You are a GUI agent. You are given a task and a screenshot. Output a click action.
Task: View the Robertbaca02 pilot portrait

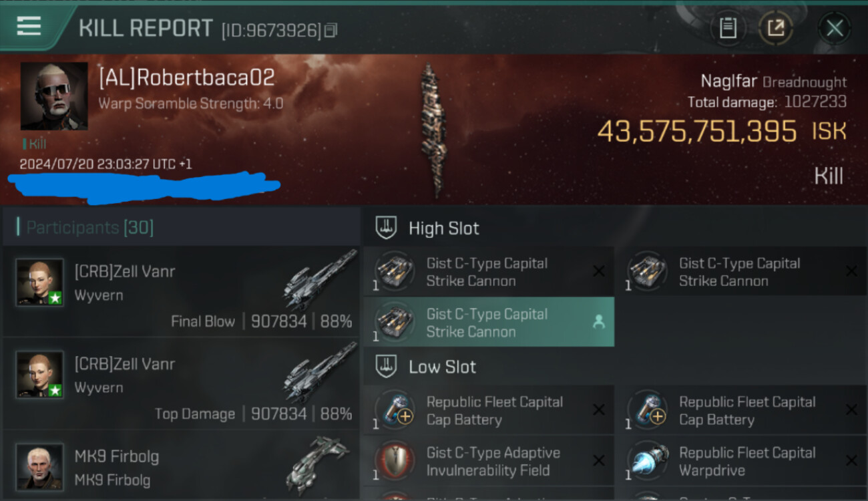pyautogui.click(x=54, y=96)
